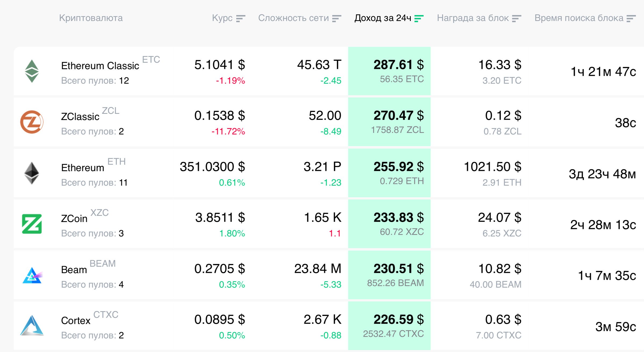Click the 0.1538 $ price value
The image size is (644, 352).
220,116
